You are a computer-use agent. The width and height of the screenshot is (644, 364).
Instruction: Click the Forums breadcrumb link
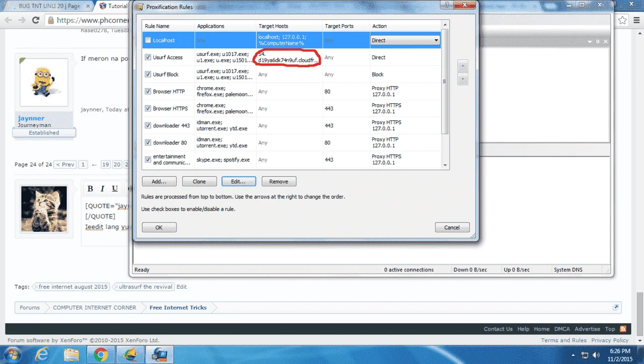[x=30, y=308]
